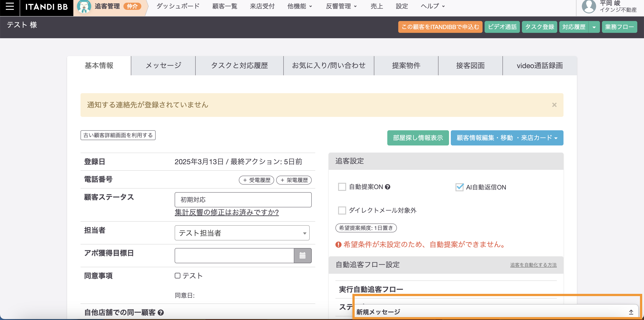The image size is (644, 320).
Task: Check ダイレクトメール対象外 checkbox
Action: point(342,210)
